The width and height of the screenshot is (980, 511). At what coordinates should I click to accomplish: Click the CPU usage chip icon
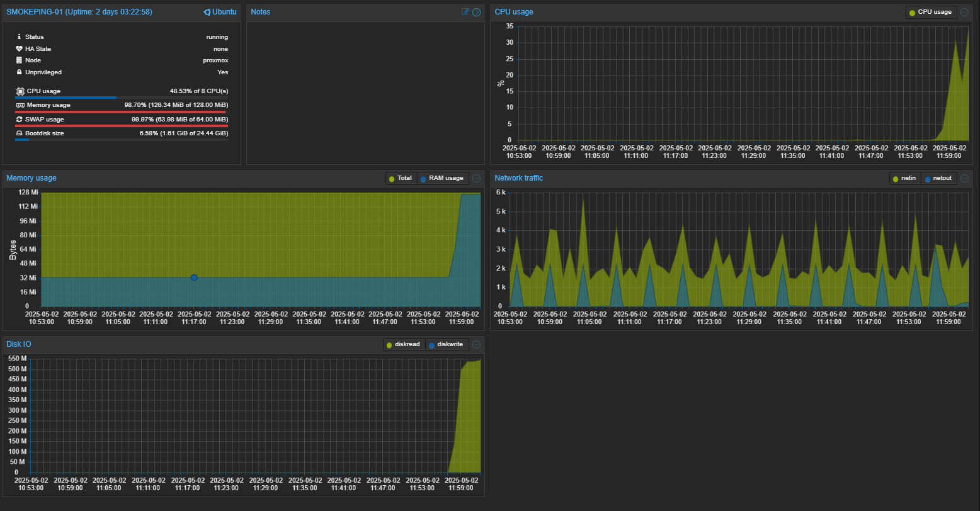20,91
